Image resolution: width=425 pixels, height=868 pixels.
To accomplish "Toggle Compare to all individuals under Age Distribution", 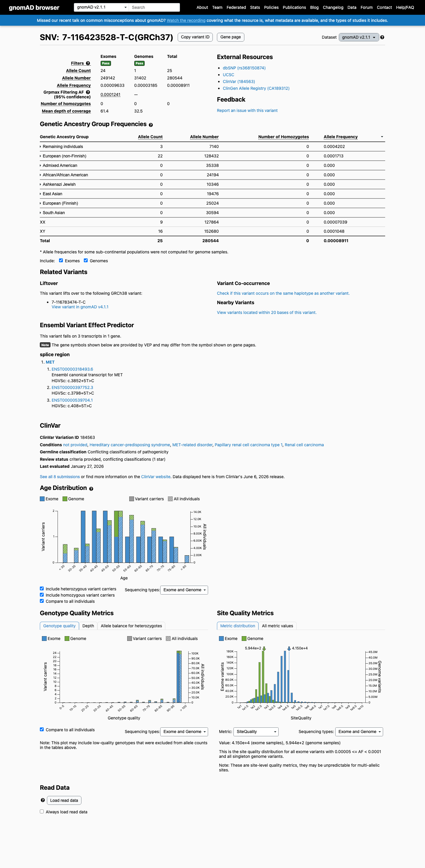I will (x=42, y=601).
